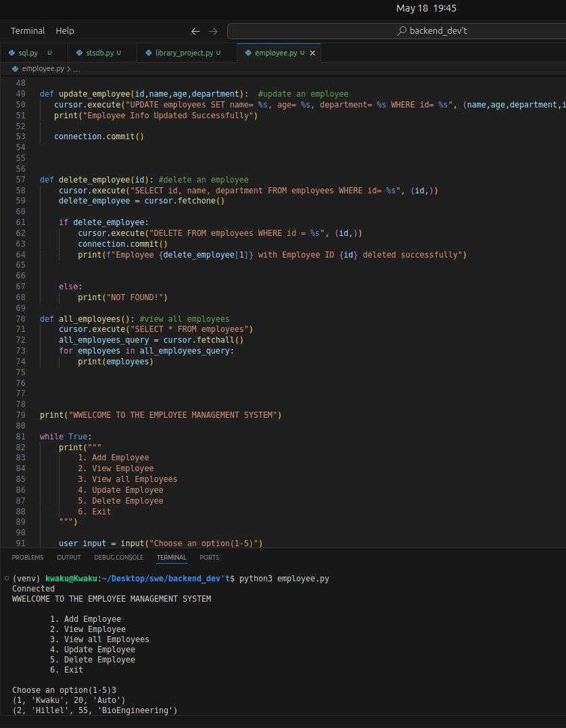566x728 pixels.
Task: Go back with the left arrow
Action: click(x=195, y=31)
